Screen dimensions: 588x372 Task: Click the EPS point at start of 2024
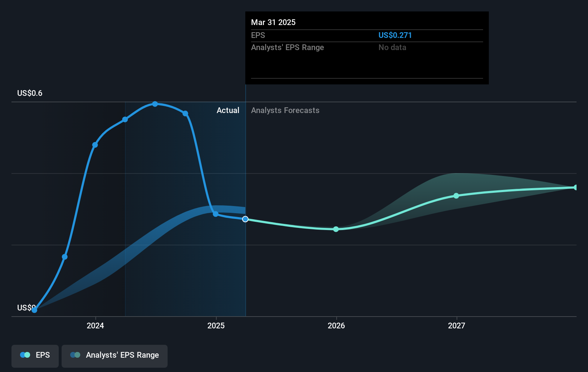95,145
